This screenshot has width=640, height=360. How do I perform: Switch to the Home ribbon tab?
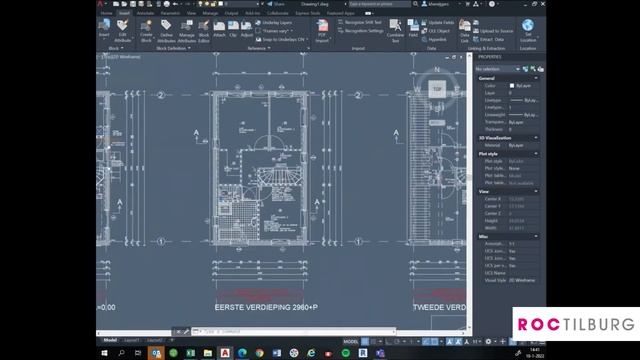pos(106,13)
